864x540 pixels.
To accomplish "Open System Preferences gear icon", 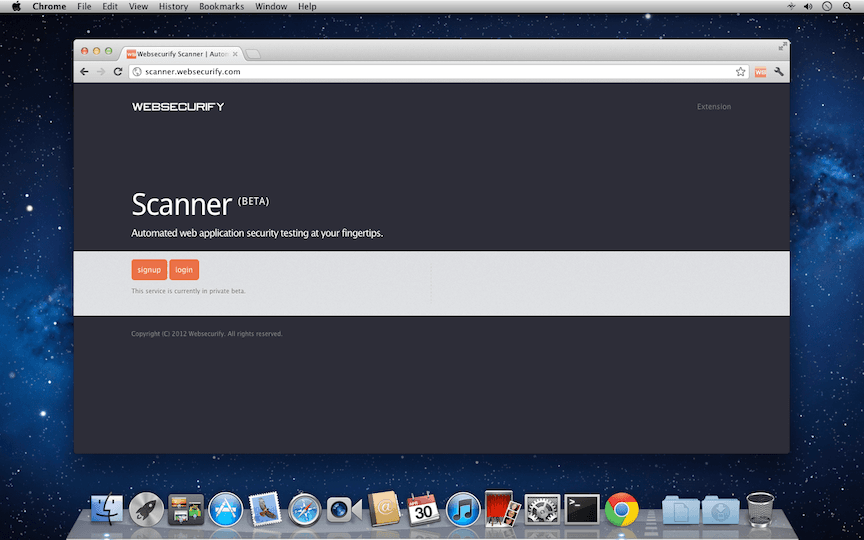I will pos(542,509).
